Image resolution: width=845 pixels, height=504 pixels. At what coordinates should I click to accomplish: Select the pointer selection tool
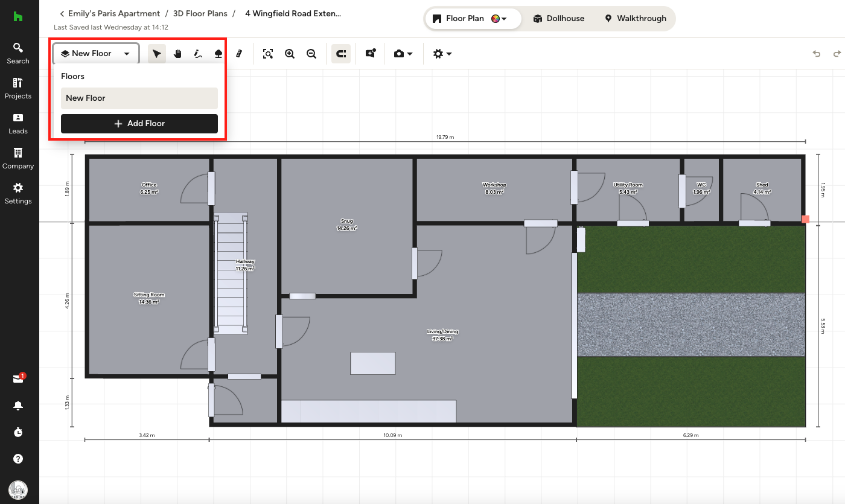157,54
